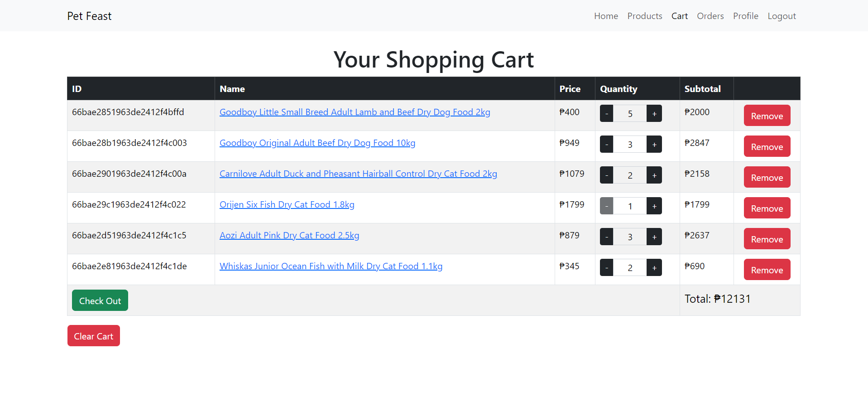Remove Goodboy Original Adult Beef from cart
Screen dimensions: 868x402
pos(767,146)
